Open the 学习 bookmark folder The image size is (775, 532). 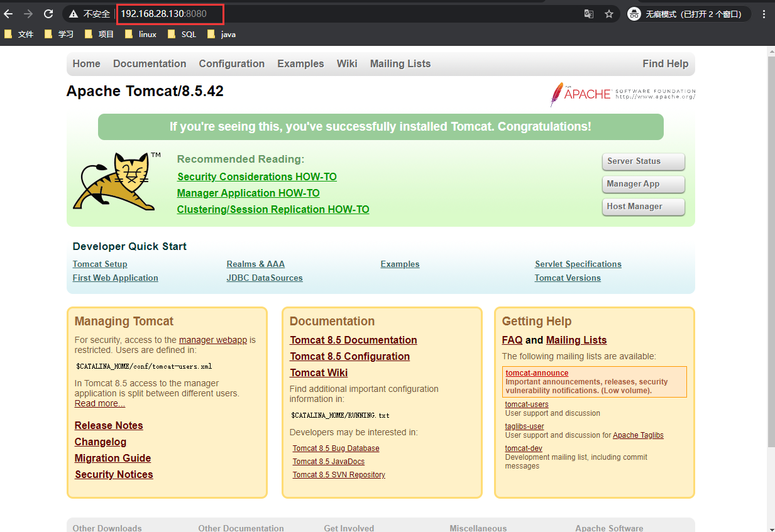tap(59, 35)
